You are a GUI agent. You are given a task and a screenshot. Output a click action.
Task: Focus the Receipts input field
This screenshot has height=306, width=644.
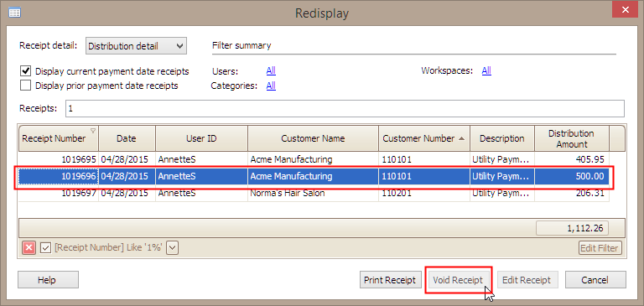[345, 108]
